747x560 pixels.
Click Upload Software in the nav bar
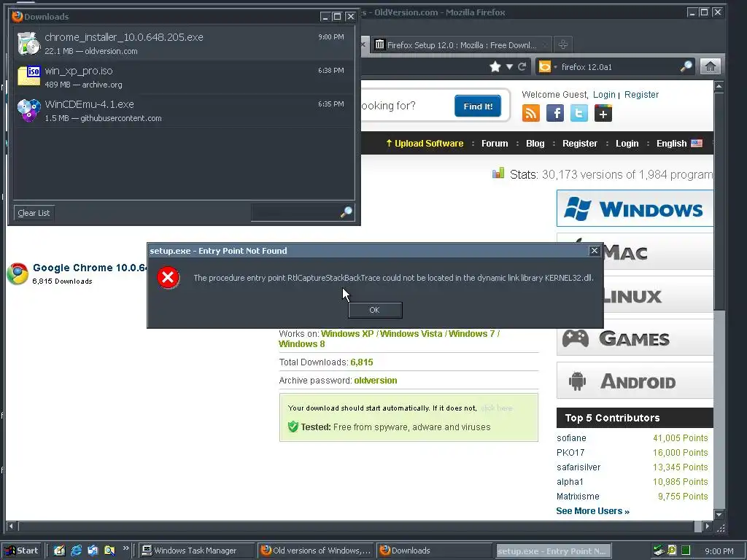tap(425, 144)
